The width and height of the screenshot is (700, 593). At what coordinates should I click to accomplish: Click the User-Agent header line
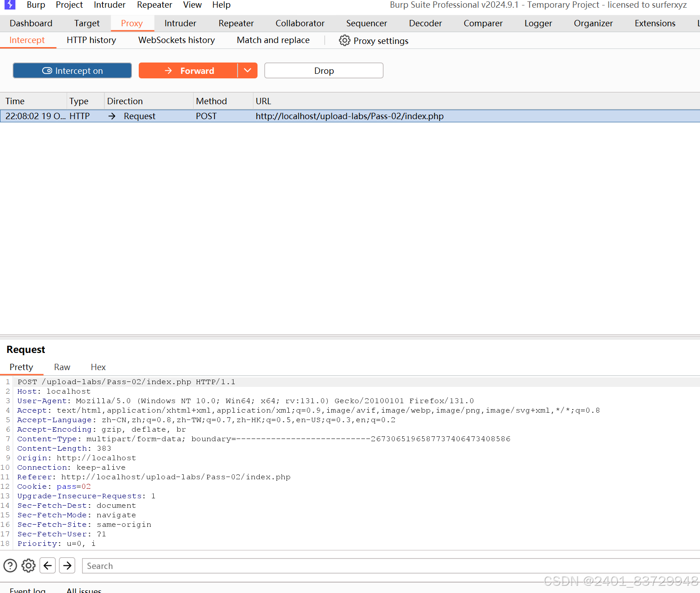point(246,401)
